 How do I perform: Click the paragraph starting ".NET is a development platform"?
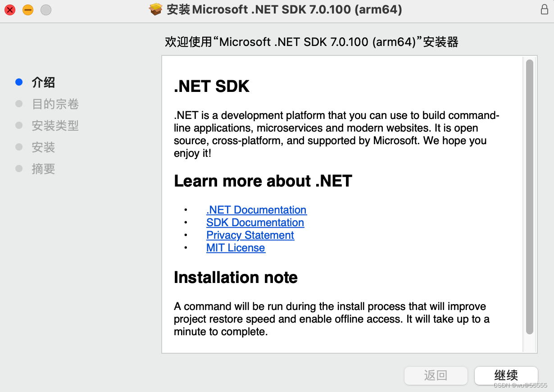[336, 134]
